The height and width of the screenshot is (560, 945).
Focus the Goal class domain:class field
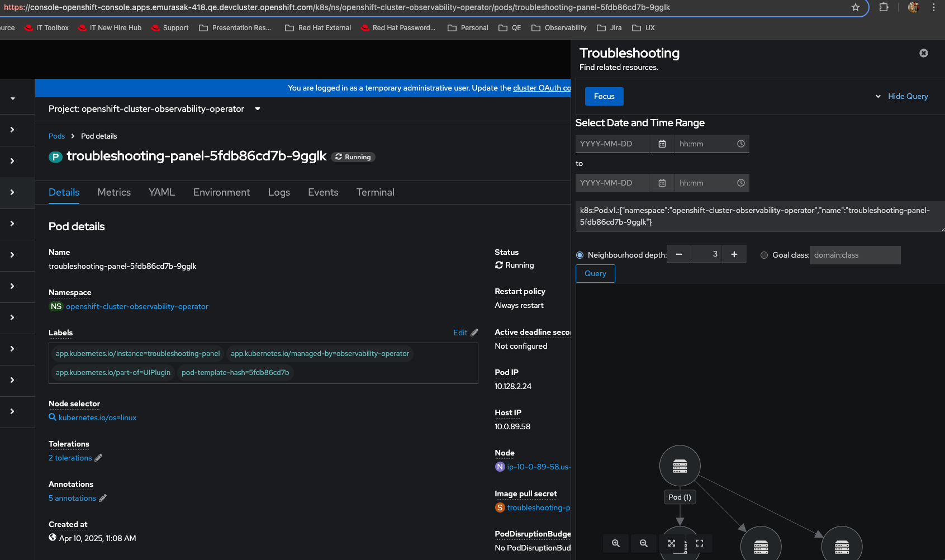coord(855,255)
